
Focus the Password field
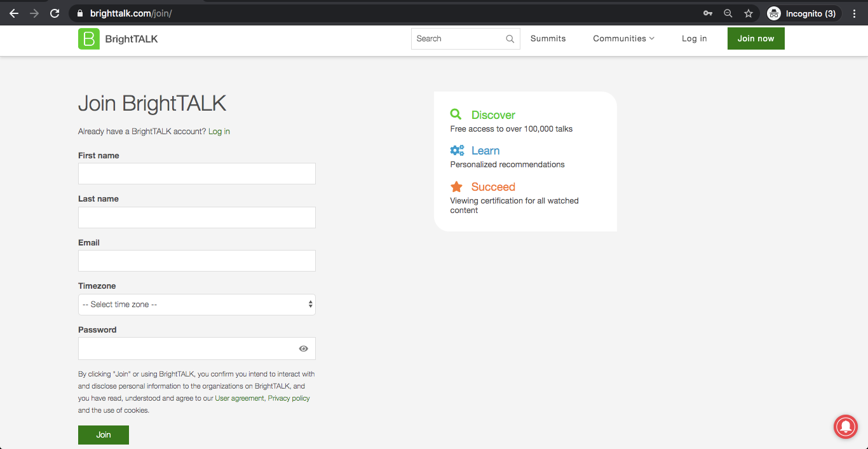[x=197, y=349]
